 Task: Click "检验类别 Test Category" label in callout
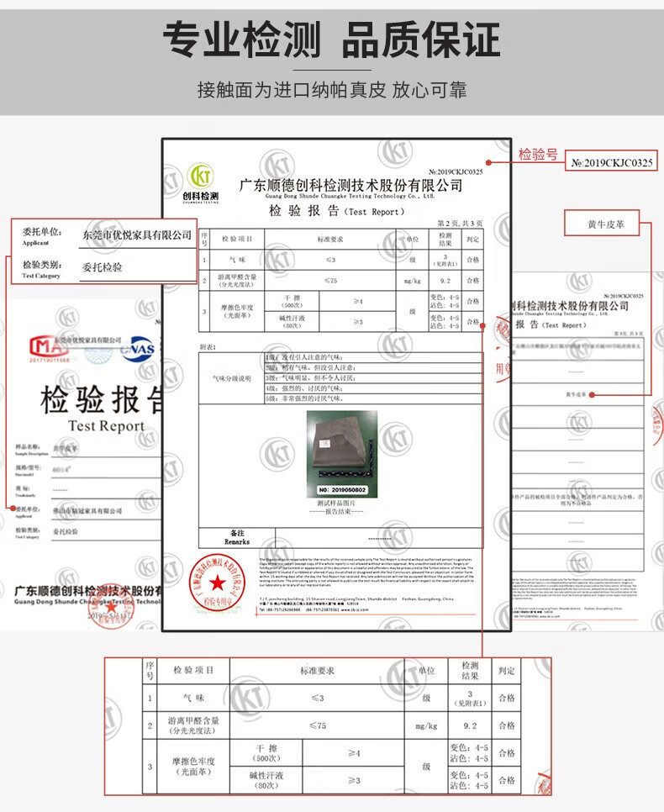tap(42, 269)
